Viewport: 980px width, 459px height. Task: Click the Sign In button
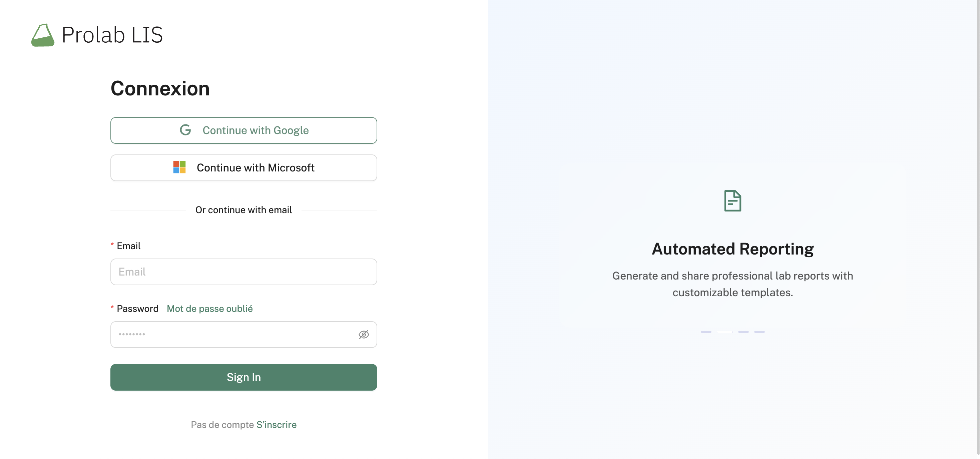243,377
